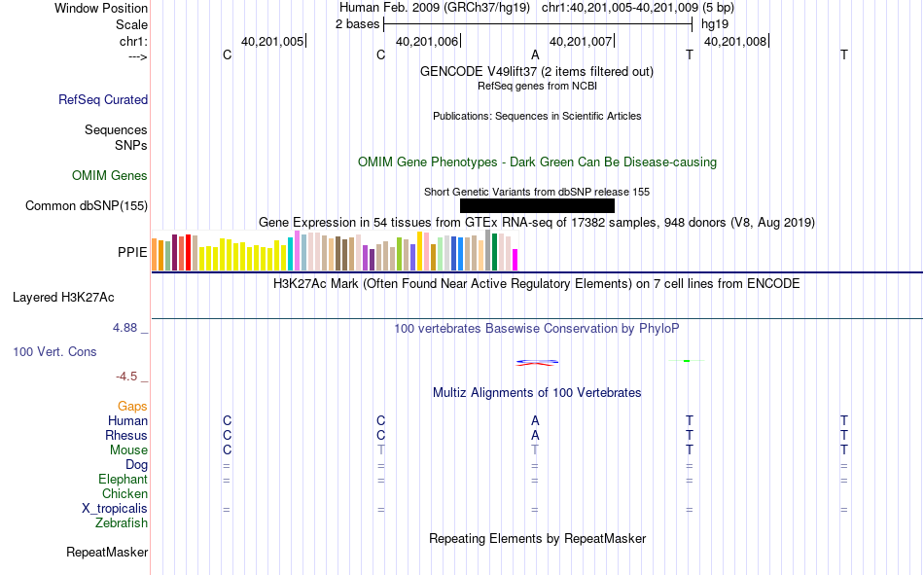This screenshot has height=575, width=924.
Task: Click the hg19 assembly label by scale bar
Action: coord(715,24)
